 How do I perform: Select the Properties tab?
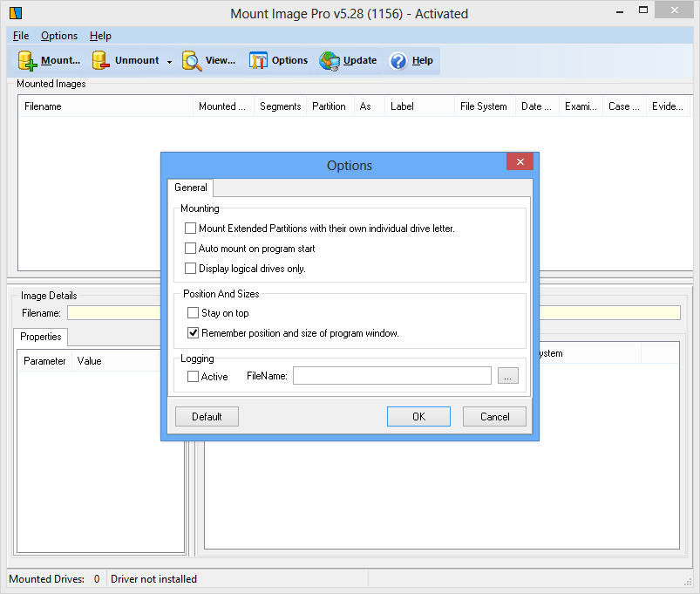click(41, 337)
